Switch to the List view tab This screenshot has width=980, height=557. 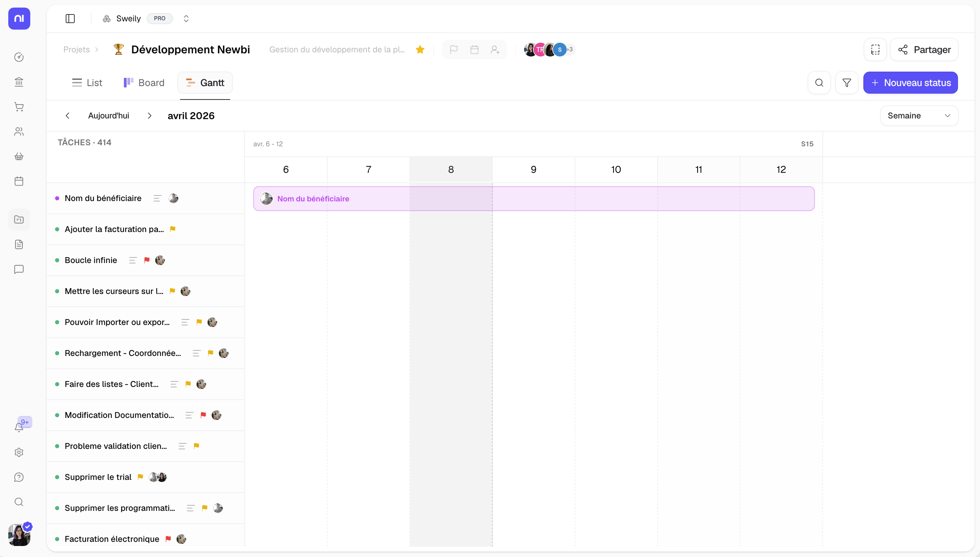tap(87, 83)
